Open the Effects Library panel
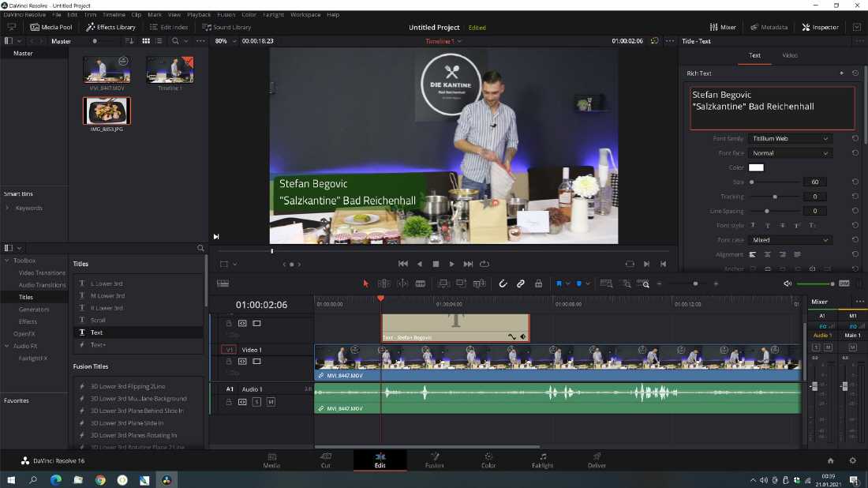 [110, 27]
